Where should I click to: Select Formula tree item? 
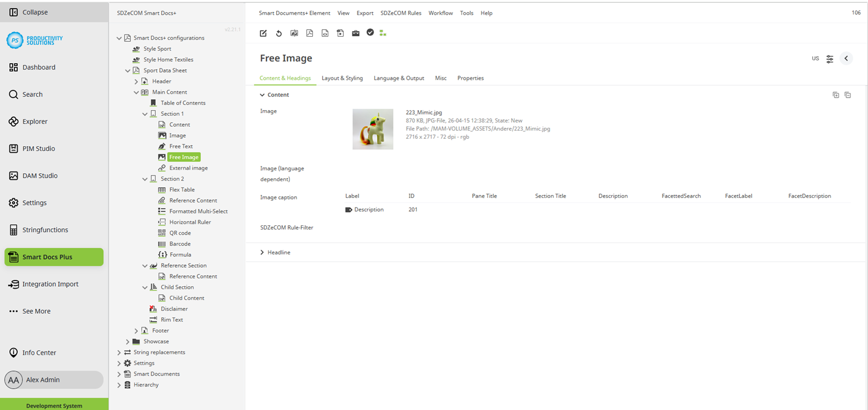tap(180, 255)
